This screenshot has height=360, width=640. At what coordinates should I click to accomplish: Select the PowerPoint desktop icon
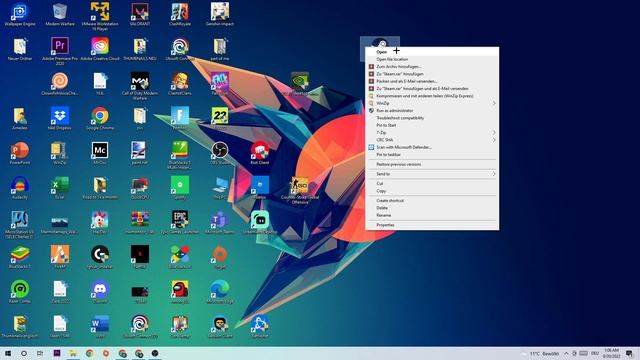coord(20,153)
